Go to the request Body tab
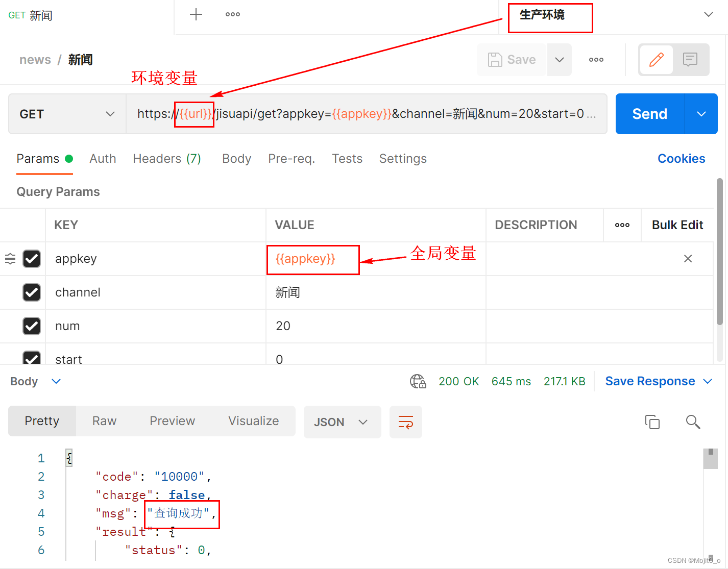This screenshot has height=569, width=728. [x=236, y=159]
